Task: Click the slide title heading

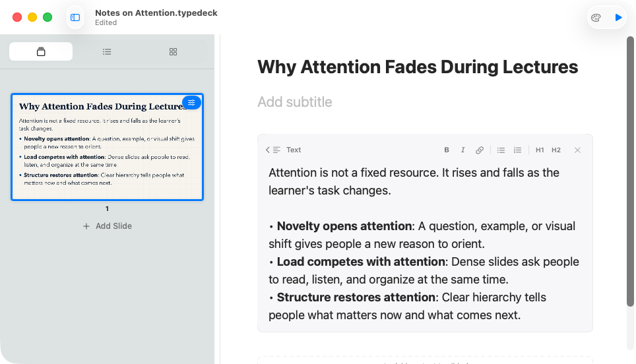Action: [x=418, y=67]
